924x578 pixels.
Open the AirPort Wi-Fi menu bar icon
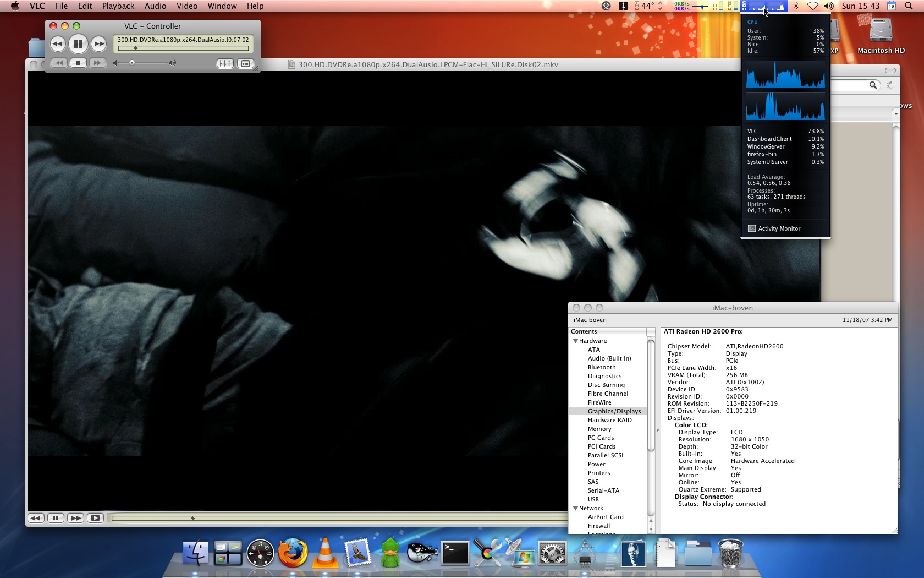[x=812, y=6]
